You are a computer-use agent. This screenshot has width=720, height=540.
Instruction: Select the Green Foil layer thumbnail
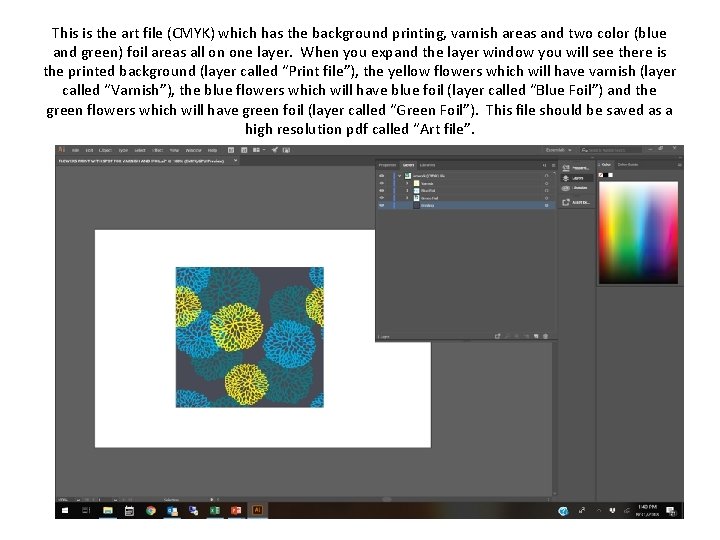416,198
